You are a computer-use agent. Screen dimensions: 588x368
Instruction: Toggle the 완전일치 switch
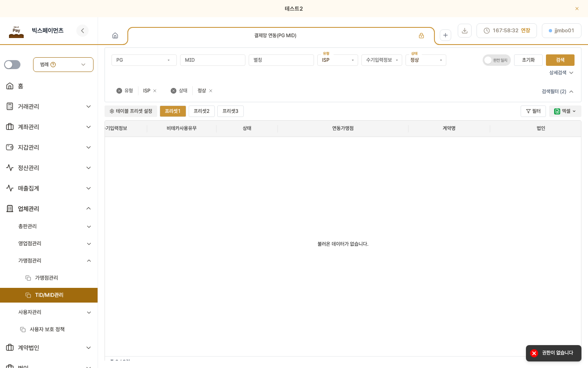[497, 60]
